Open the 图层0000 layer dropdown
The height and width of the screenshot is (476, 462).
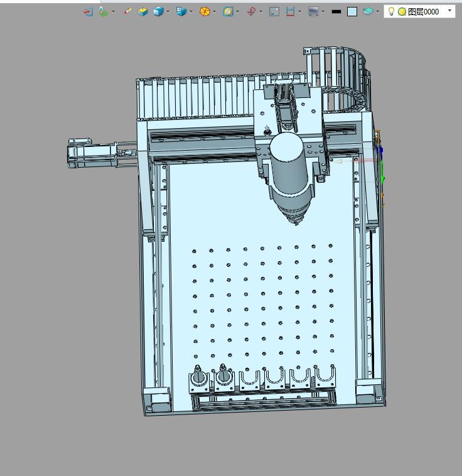450,11
